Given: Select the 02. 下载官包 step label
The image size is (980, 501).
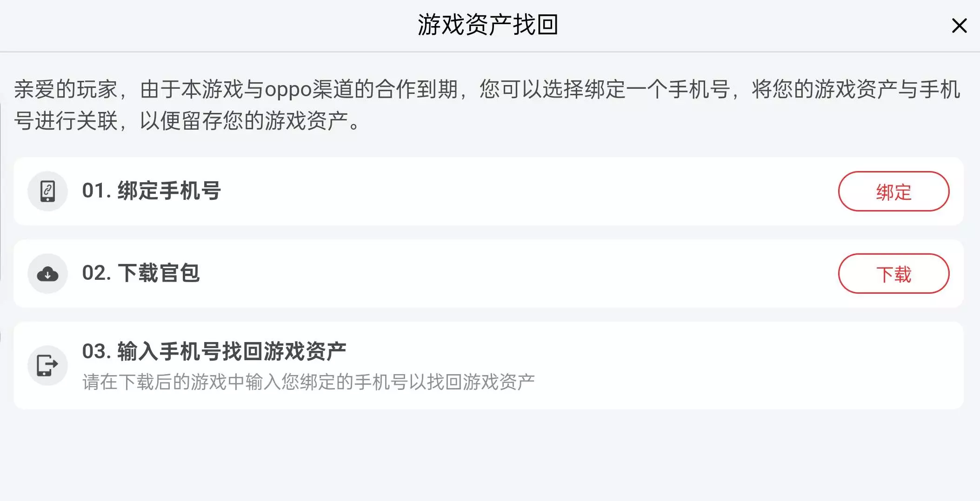Looking at the screenshot, I should (140, 273).
